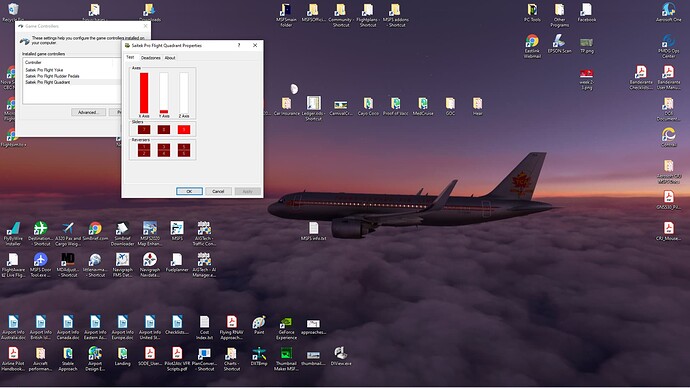Viewport: 690px width, 388px height.
Task: Click Cancel in Quadrant Properties dialog
Action: coord(218,191)
